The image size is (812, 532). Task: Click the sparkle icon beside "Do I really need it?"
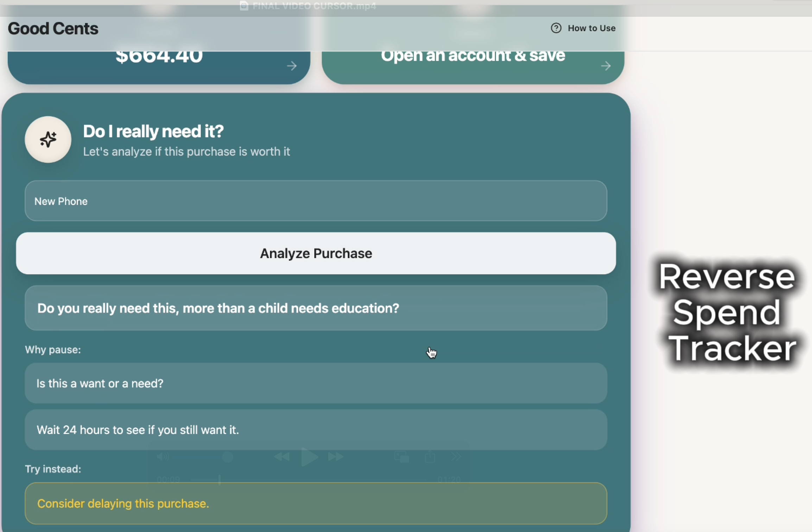(x=48, y=140)
